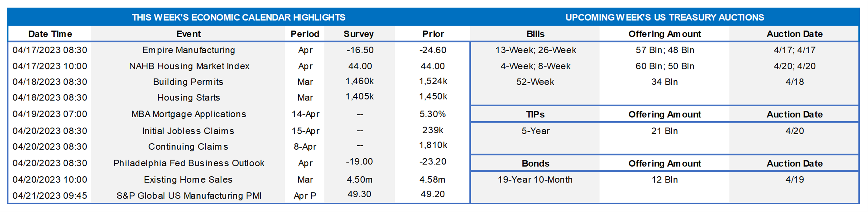
Task: Select the TIPs section header
Action: point(536,115)
